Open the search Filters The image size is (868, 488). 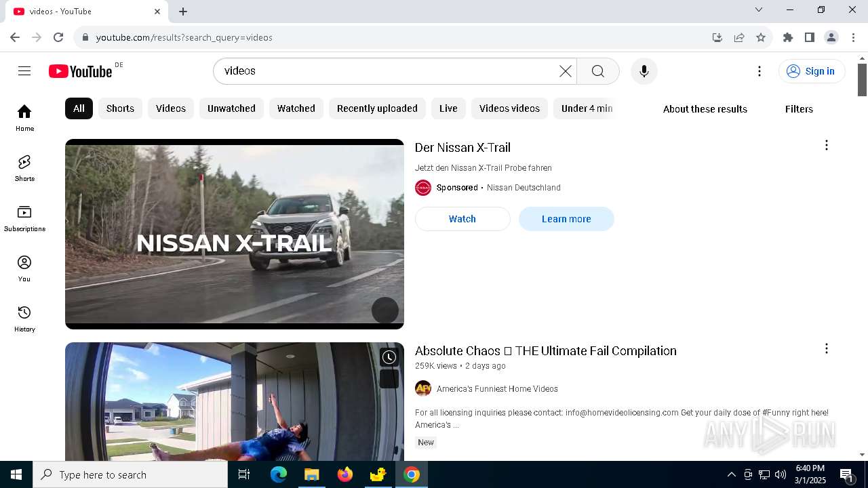click(799, 109)
